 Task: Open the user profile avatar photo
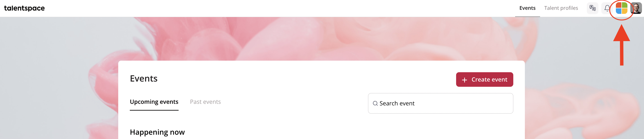click(636, 8)
